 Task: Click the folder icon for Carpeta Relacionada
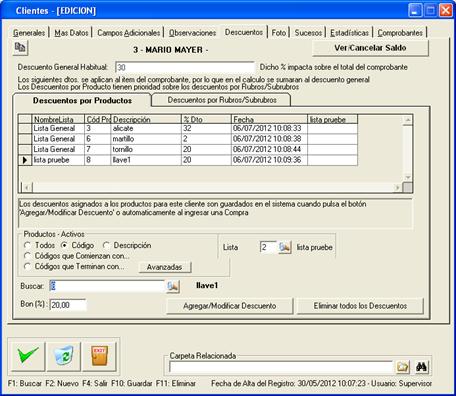[x=403, y=367]
